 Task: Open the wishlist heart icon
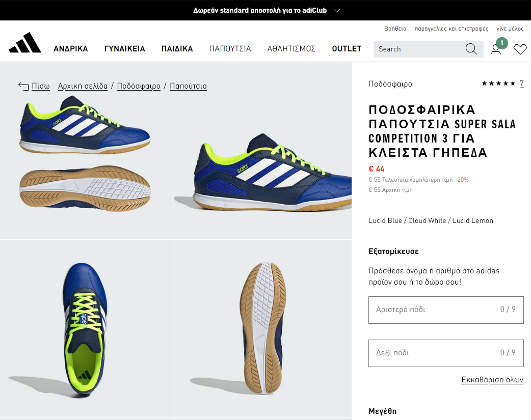click(520, 49)
